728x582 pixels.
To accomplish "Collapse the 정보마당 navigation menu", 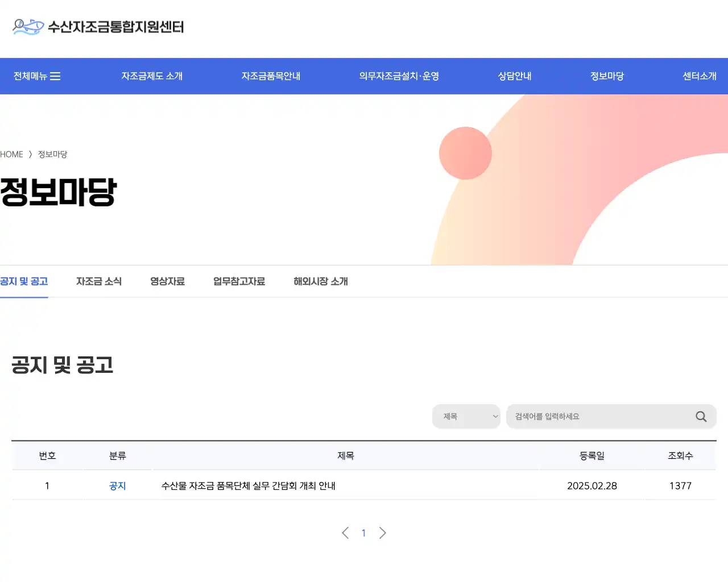I will pyautogui.click(x=606, y=76).
